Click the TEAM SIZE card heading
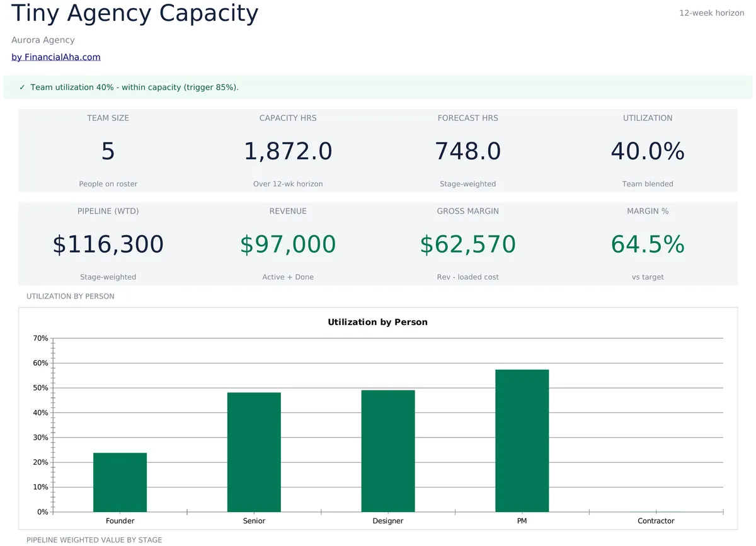This screenshot has width=756, height=546. click(x=108, y=118)
